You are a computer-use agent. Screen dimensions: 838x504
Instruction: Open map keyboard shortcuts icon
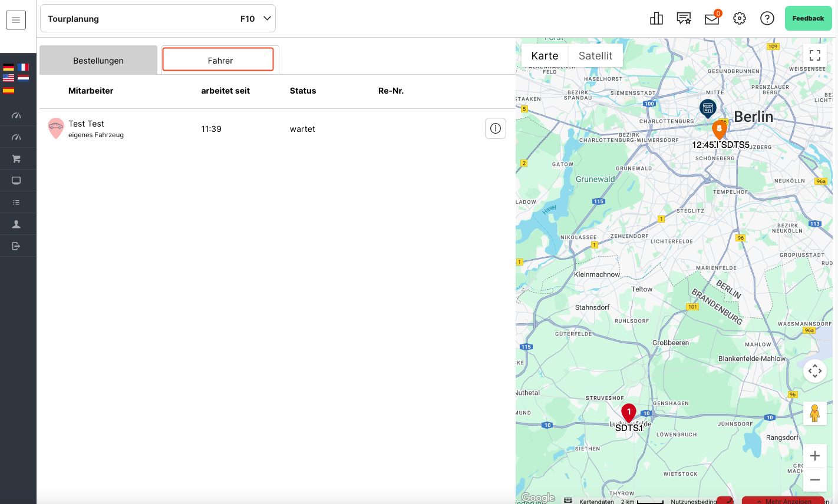point(568,500)
